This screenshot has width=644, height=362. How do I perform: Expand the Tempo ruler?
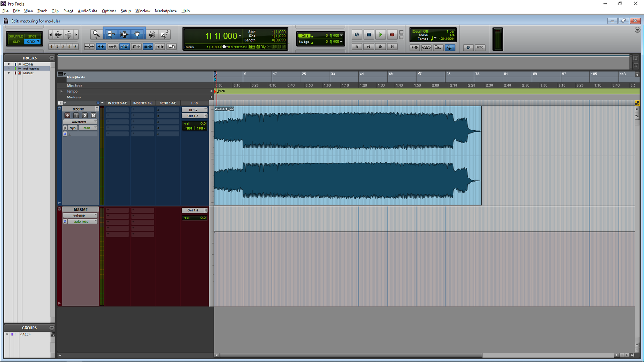click(61, 91)
